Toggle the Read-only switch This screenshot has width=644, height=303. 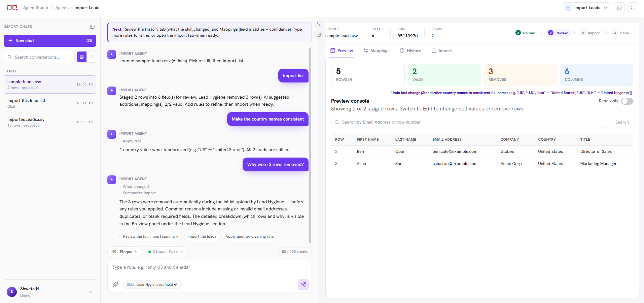pyautogui.click(x=627, y=101)
